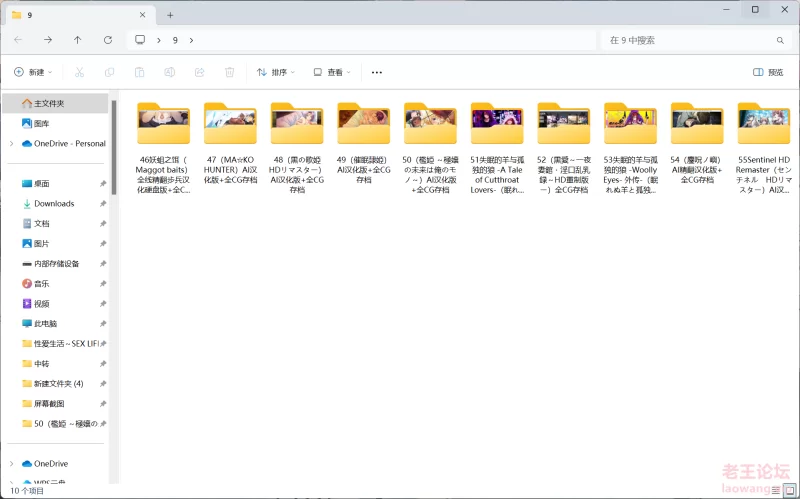The width and height of the screenshot is (800, 499).
Task: Select the tab titled 9
Action: [x=80, y=15]
